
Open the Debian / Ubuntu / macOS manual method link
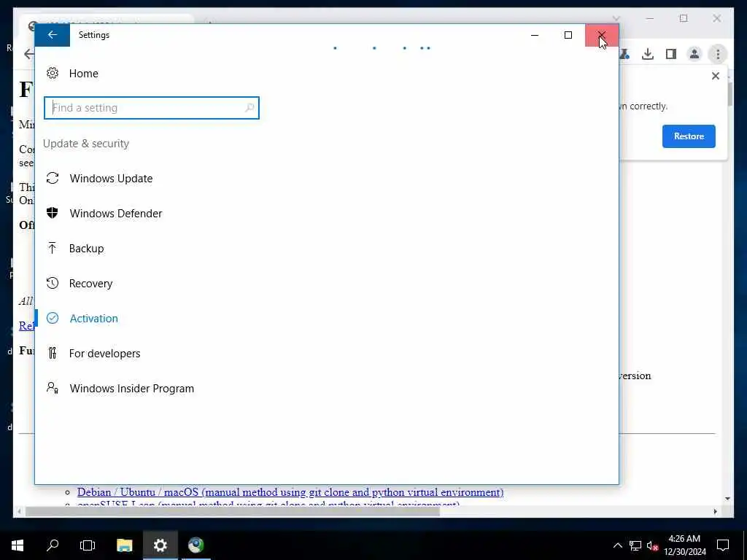[x=290, y=492]
